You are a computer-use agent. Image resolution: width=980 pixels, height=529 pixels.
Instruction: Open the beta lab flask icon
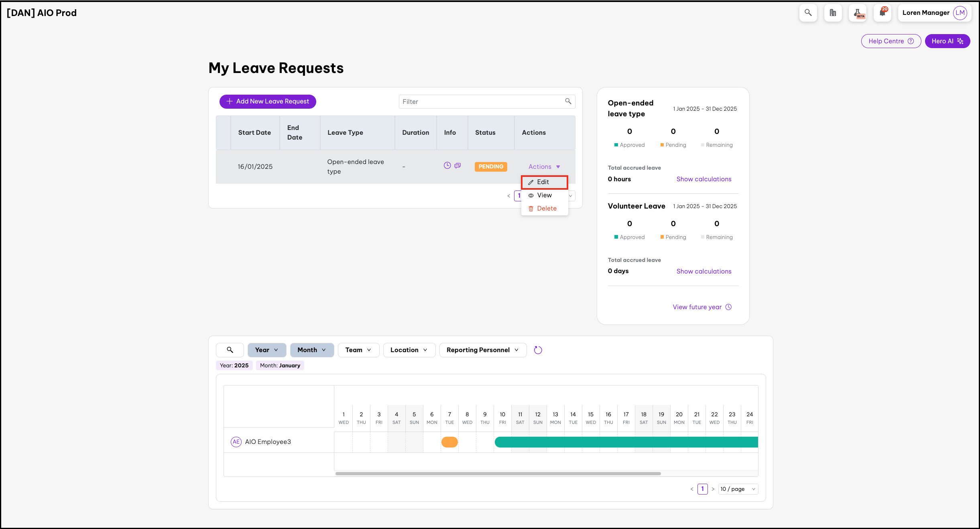[858, 13]
